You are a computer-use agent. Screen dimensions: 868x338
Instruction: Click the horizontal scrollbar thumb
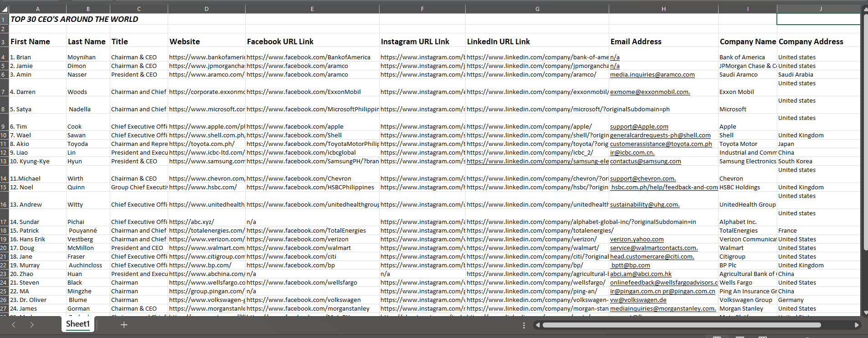682,325
